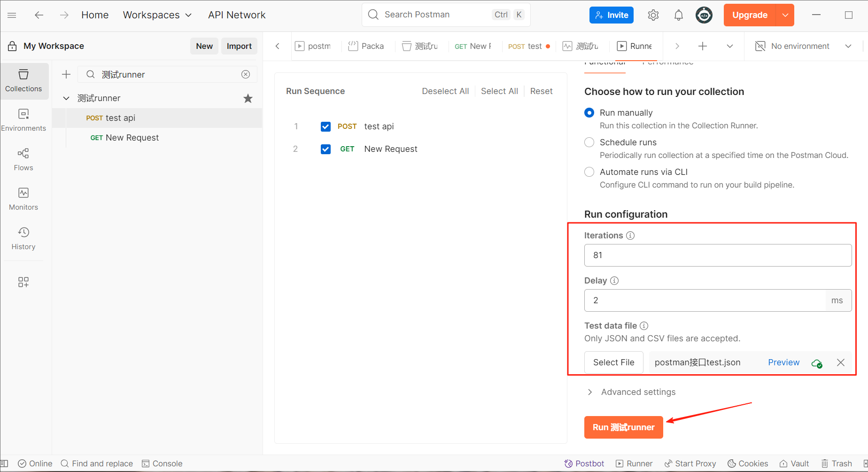
Task: Go to Home
Action: (x=95, y=15)
